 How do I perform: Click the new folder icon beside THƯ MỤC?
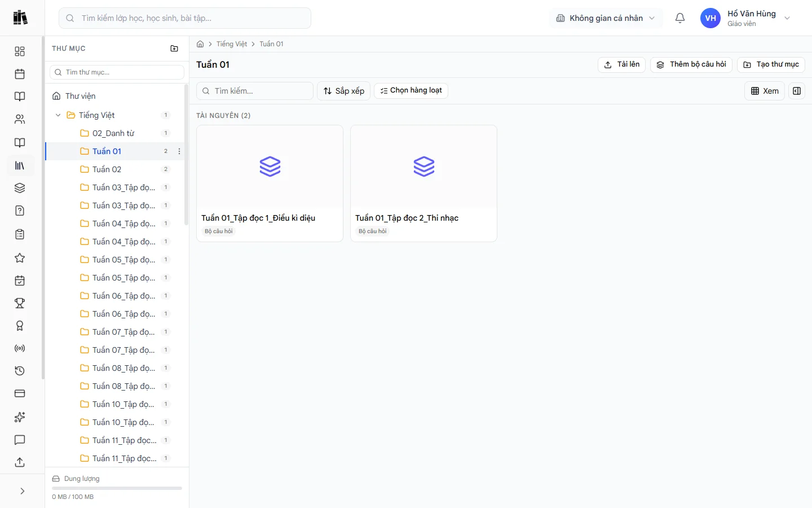(174, 49)
